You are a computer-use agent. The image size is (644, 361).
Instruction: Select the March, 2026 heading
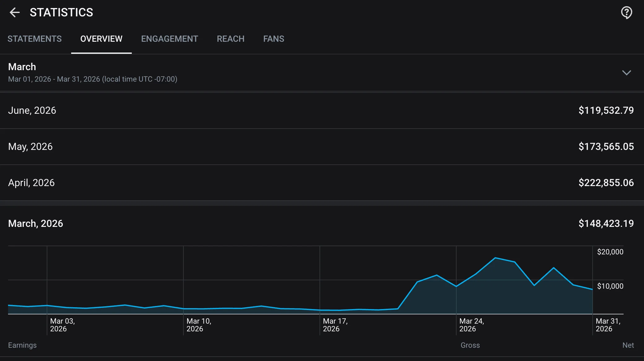click(36, 223)
